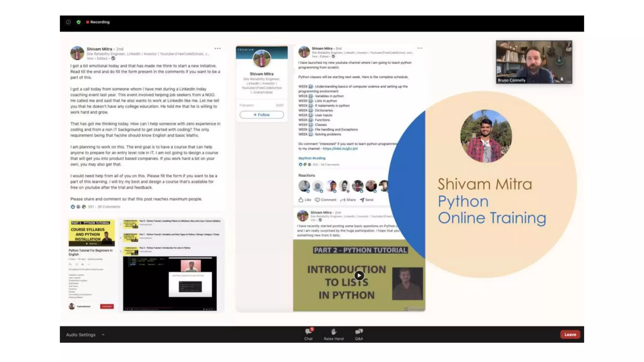The width and height of the screenshot is (644, 362).
Task: Click the reaction emoji icons on the left post
Action: coord(78,207)
